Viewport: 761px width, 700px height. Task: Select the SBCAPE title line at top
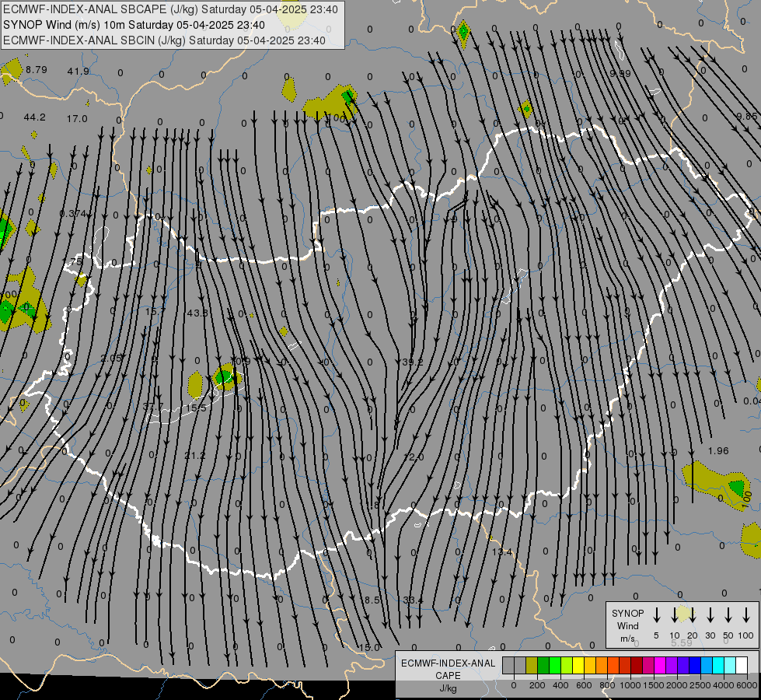point(170,9)
